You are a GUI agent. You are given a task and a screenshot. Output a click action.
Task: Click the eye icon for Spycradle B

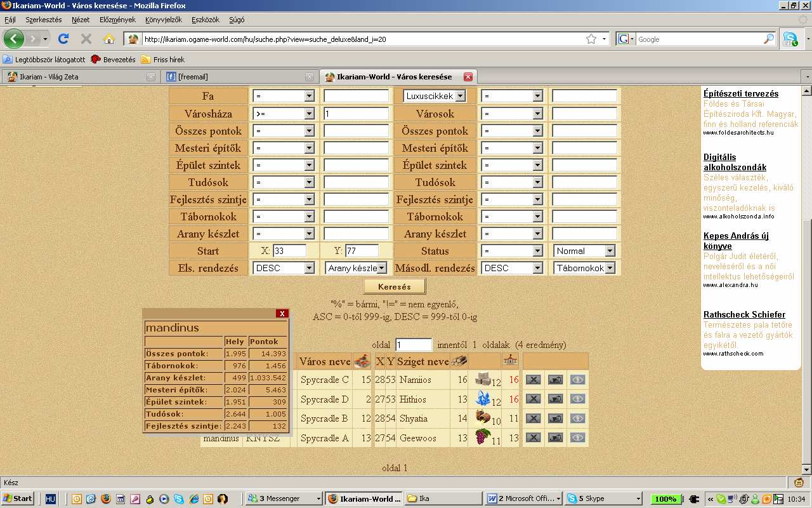point(577,418)
